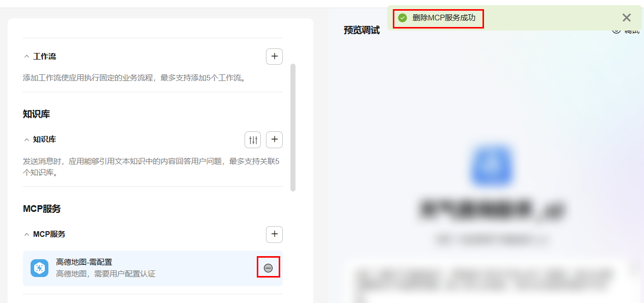Click the green success checkmark in the toast

point(403,18)
